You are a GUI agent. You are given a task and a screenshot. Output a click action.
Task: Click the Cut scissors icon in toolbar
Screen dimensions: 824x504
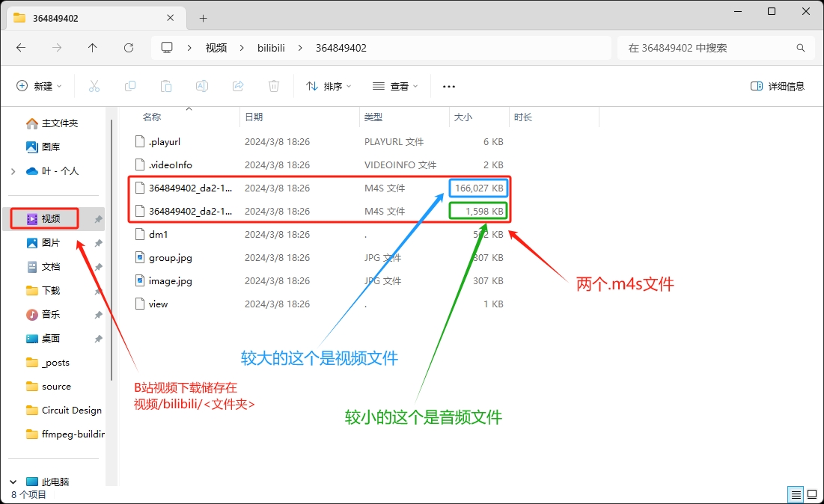click(94, 86)
